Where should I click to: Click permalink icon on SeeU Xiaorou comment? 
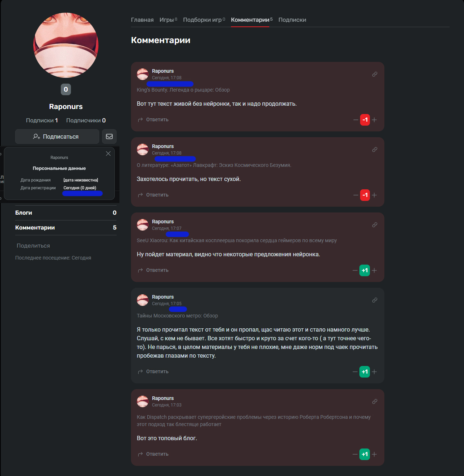pyautogui.click(x=375, y=225)
